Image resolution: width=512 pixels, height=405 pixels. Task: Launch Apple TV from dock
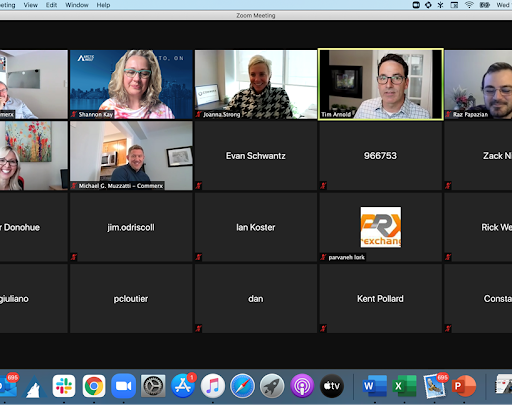332,386
